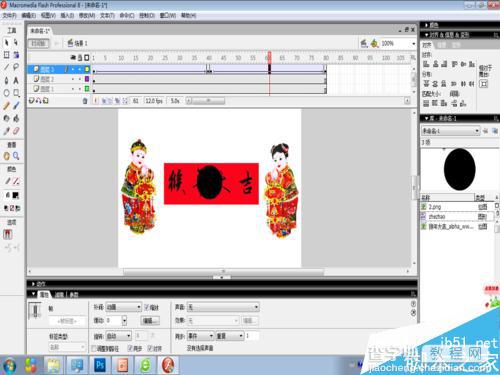This screenshot has height=375, width=500.
Task: Select the Text tool
Action: coord(16,80)
